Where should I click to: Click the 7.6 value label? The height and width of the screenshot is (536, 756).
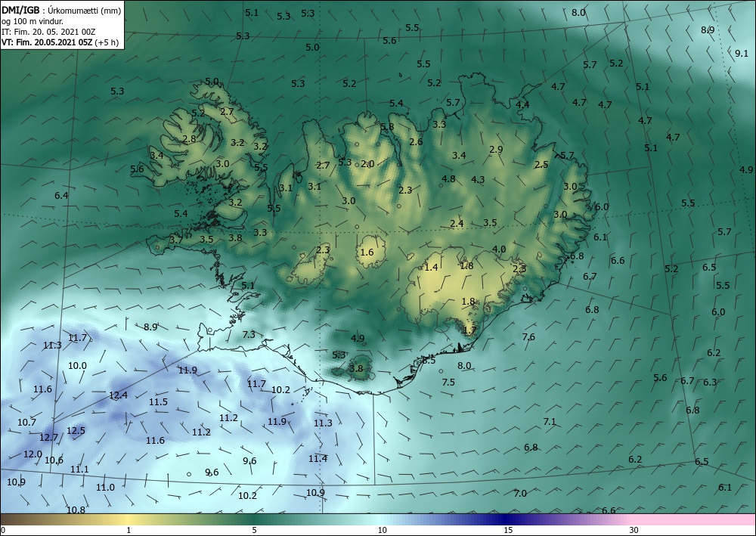click(x=528, y=336)
